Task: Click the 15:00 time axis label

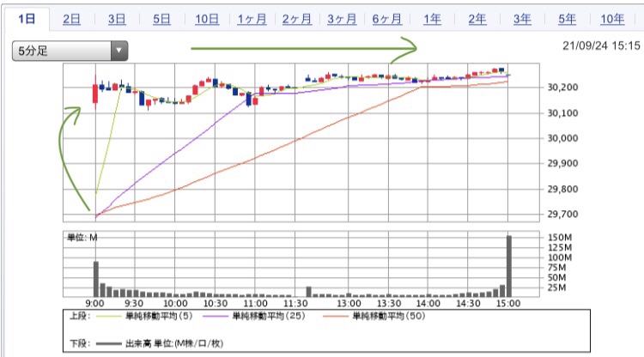Action: pos(508,304)
